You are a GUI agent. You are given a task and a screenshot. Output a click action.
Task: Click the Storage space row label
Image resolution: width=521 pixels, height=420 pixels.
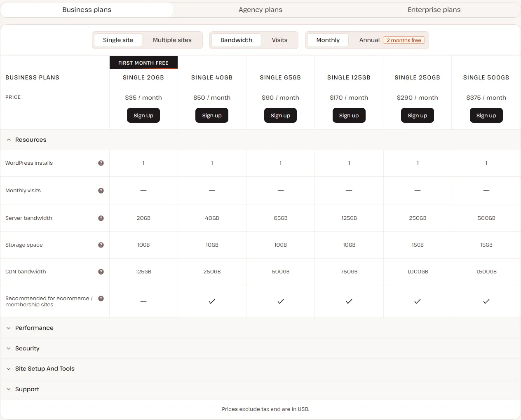point(24,245)
